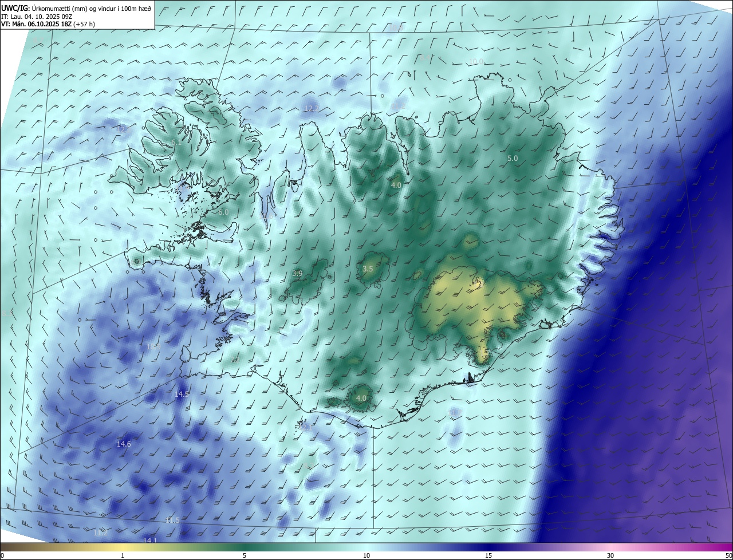
Task: Click the '3.5' value on the central glacier
Action: pyautogui.click(x=368, y=269)
